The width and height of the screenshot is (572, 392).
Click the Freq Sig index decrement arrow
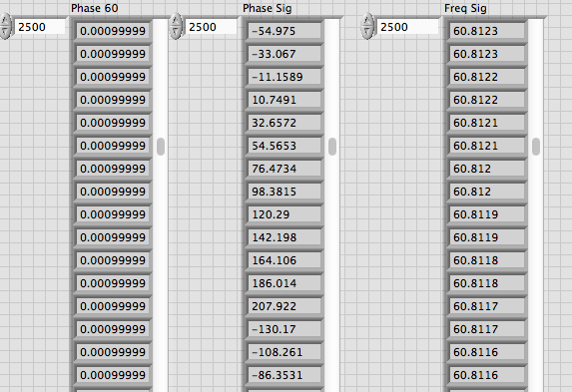(x=367, y=33)
